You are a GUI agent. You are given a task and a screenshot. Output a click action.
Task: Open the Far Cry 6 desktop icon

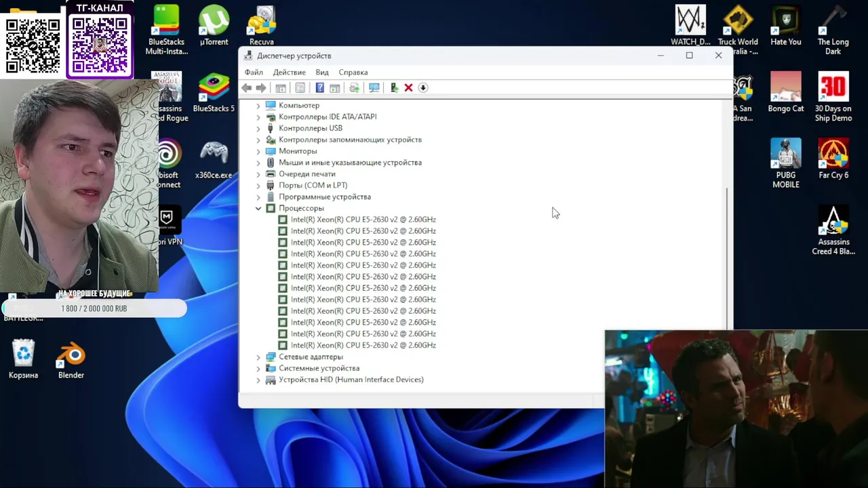[x=833, y=159]
